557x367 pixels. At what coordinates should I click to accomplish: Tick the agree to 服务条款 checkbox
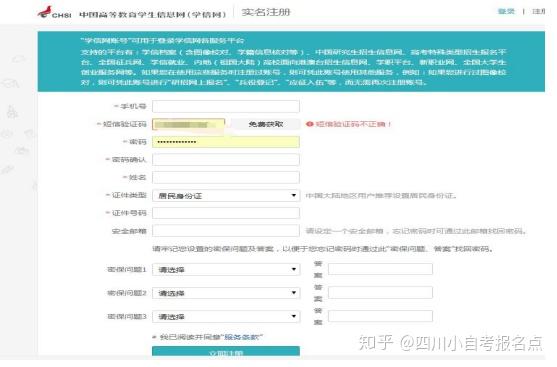pyautogui.click(x=155, y=337)
